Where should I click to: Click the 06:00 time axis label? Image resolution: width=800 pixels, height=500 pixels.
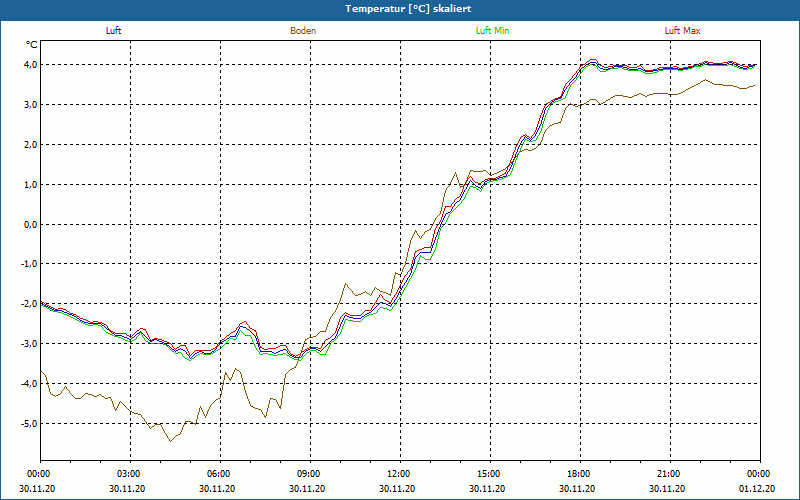pyautogui.click(x=220, y=474)
